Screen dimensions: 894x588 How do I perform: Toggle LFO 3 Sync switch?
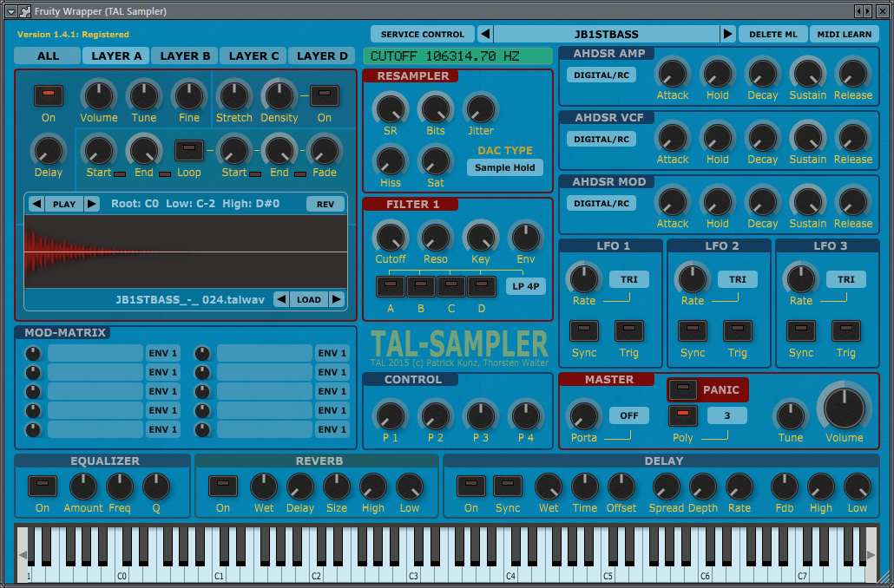pos(801,330)
